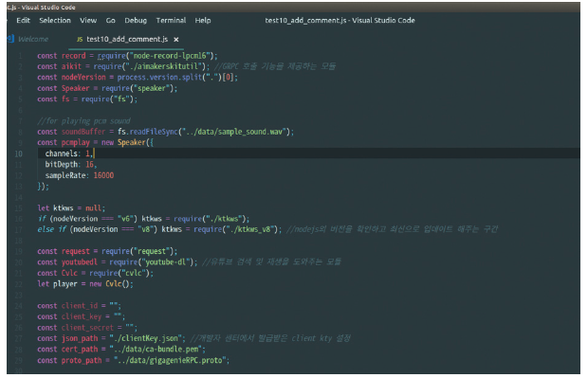Click process.version.split on line 3

(159, 77)
